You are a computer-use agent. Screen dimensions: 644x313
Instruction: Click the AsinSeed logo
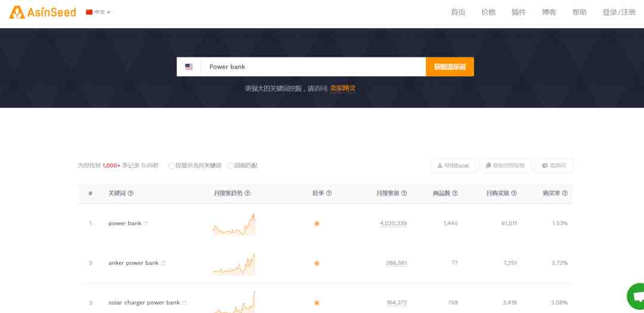(43, 13)
